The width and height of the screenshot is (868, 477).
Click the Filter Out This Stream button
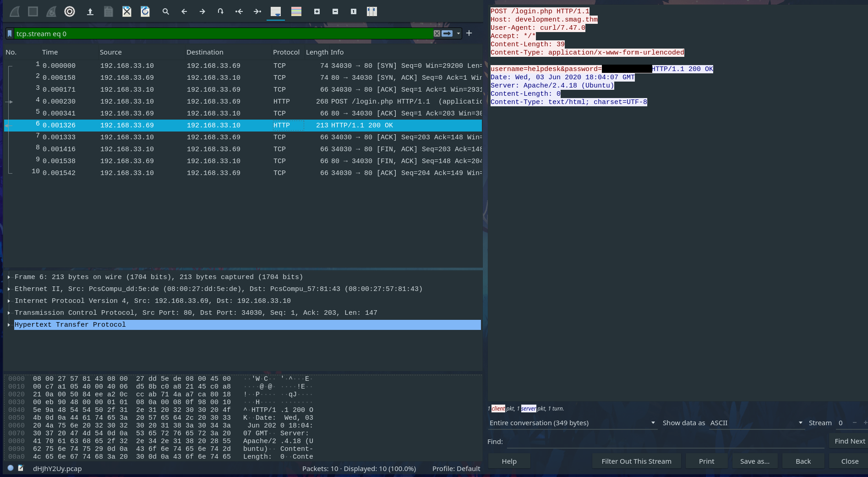[x=636, y=461]
